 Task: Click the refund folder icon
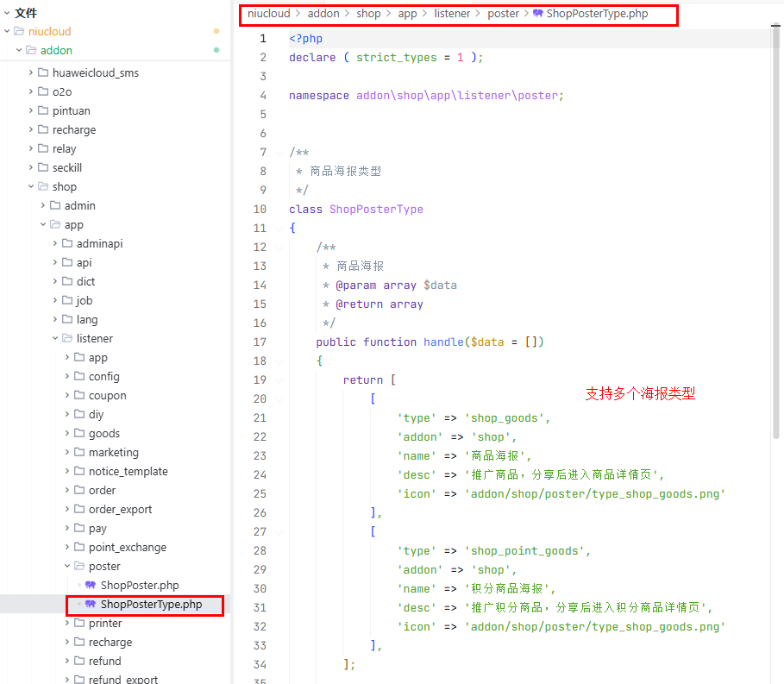(x=79, y=661)
